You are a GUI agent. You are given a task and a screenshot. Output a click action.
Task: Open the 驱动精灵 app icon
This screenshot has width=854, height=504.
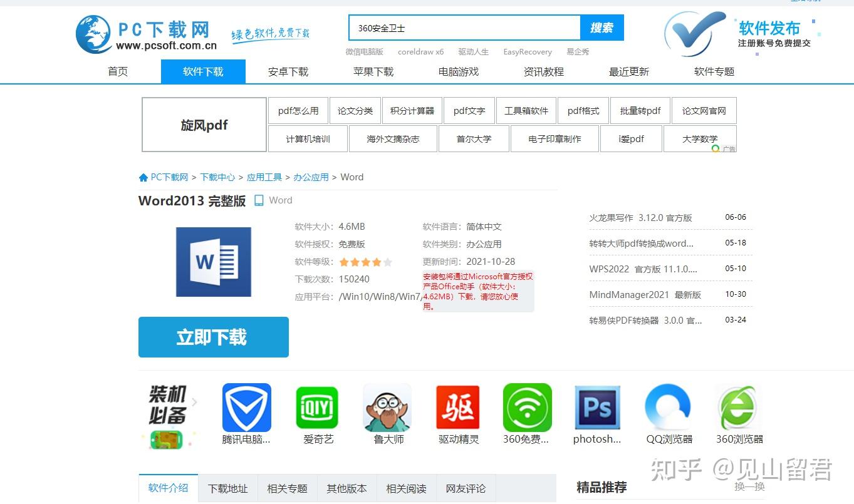click(x=458, y=408)
